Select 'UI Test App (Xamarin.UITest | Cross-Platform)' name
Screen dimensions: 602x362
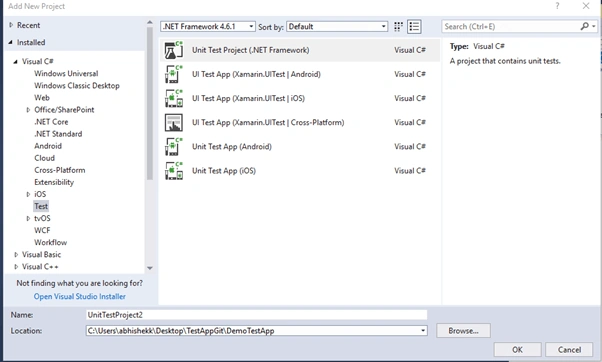(x=268, y=122)
